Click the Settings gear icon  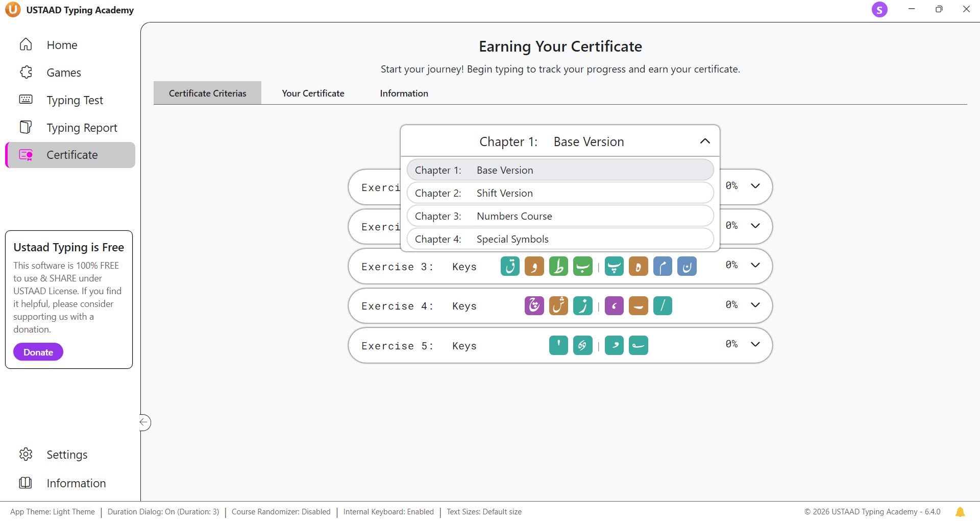pos(26,454)
